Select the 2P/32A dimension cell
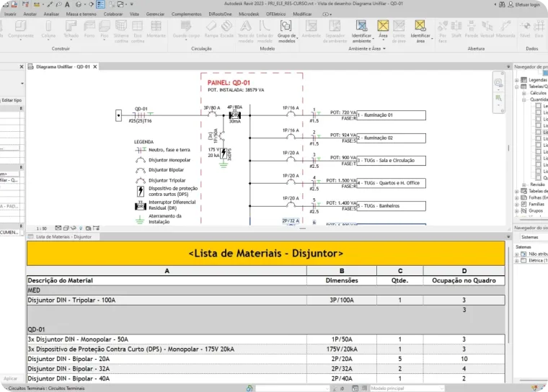The height and width of the screenshot is (392, 548). click(342, 369)
